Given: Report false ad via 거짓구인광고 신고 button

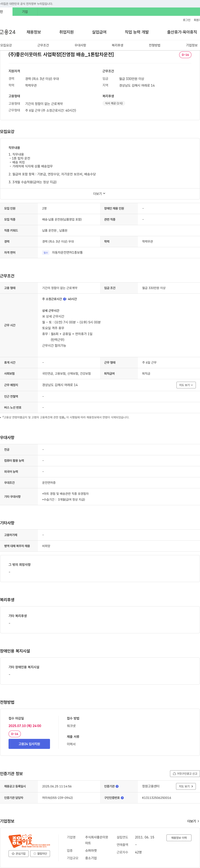Looking at the screenshot, I should (x=185, y=774).
